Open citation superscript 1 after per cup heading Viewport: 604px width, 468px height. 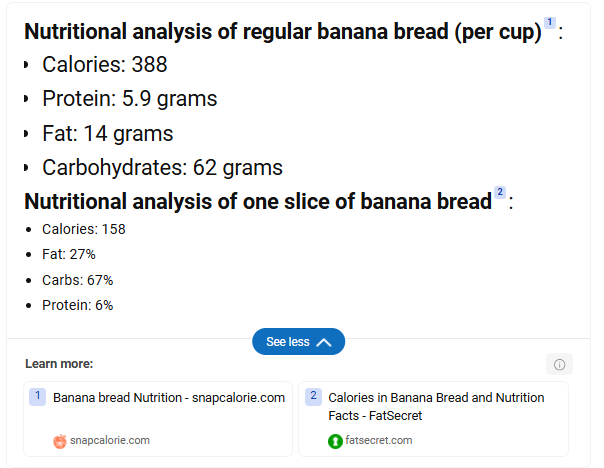pos(550,22)
